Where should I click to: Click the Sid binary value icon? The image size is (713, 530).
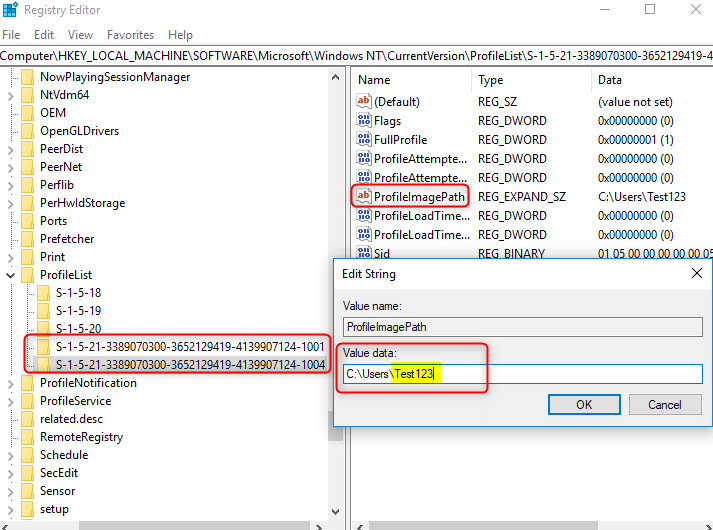coord(364,254)
